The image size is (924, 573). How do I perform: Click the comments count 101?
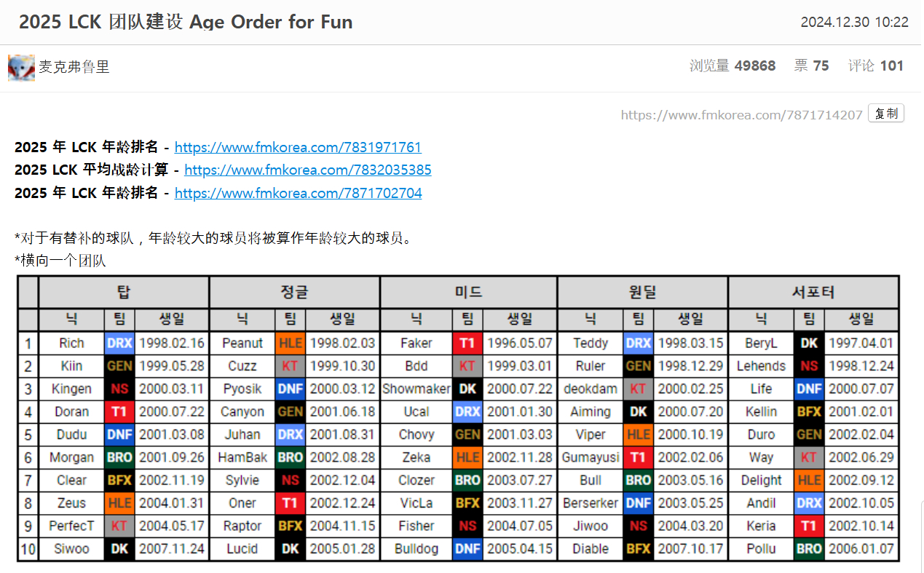tap(892, 66)
